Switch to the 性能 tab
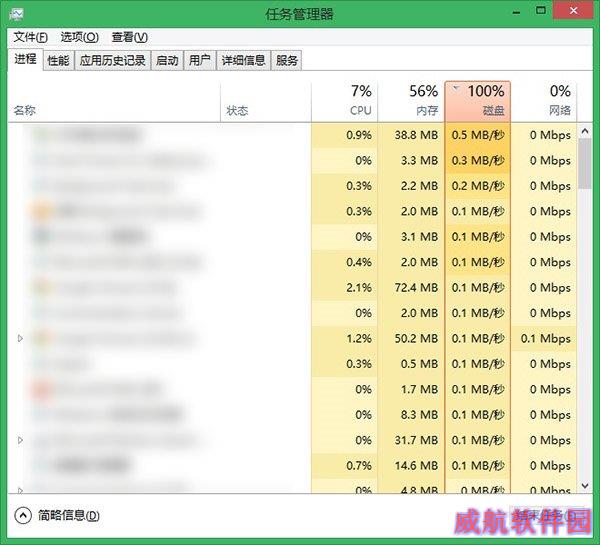The width and height of the screenshot is (600, 545). (58, 60)
